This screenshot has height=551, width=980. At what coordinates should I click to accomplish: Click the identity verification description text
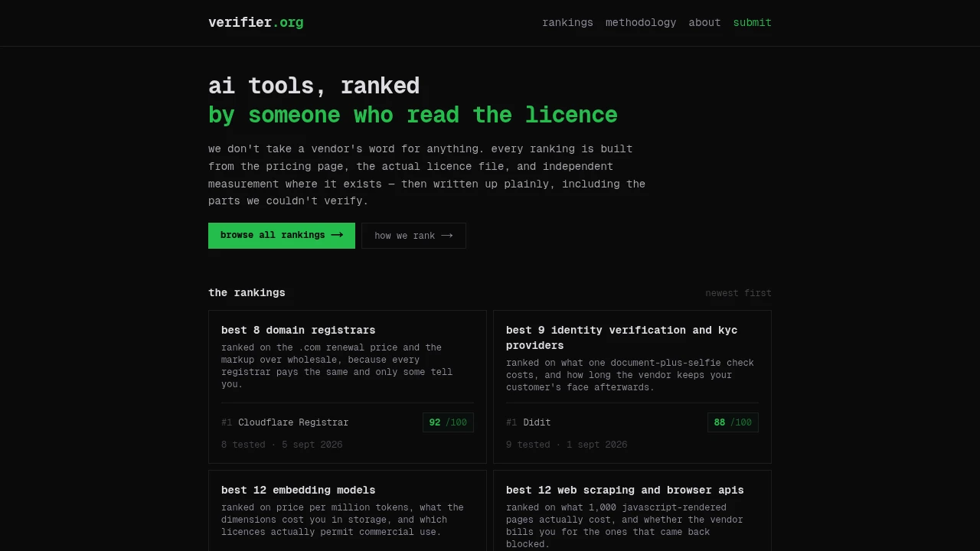(x=630, y=375)
